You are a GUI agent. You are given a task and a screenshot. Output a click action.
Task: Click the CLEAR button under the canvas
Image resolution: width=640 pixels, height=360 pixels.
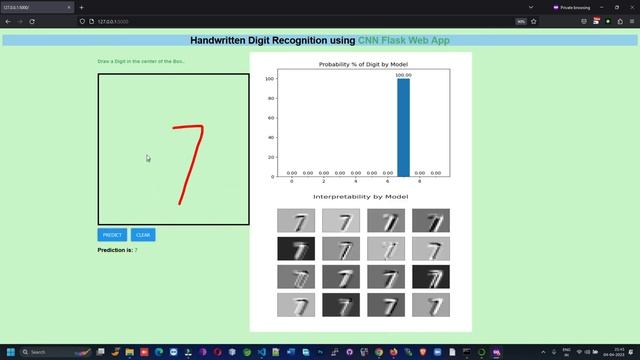click(x=143, y=235)
